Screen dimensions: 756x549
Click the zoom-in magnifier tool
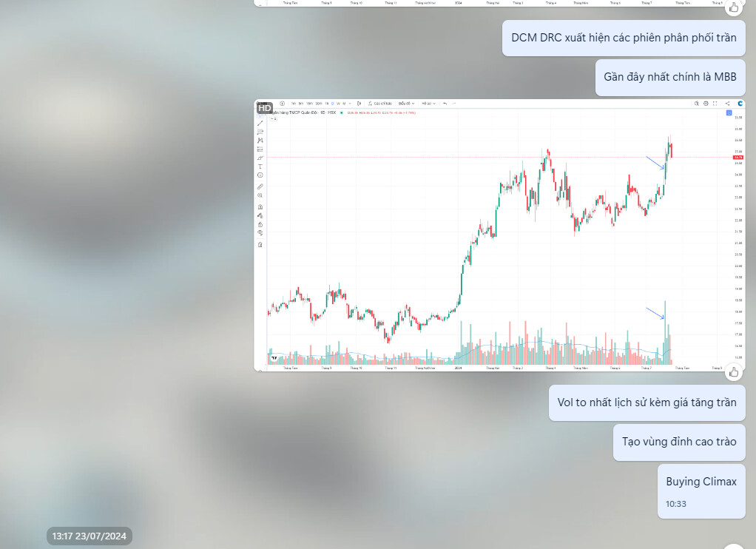260,195
